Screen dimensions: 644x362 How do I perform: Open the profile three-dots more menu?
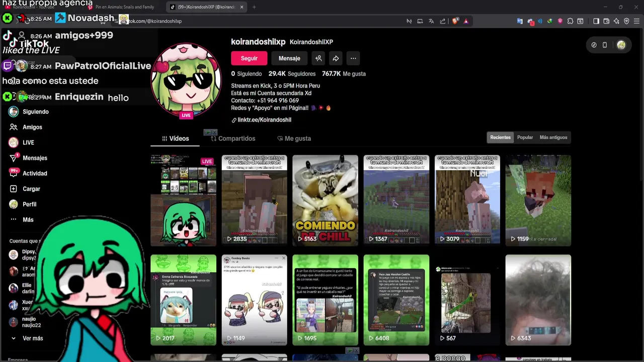coord(353,58)
